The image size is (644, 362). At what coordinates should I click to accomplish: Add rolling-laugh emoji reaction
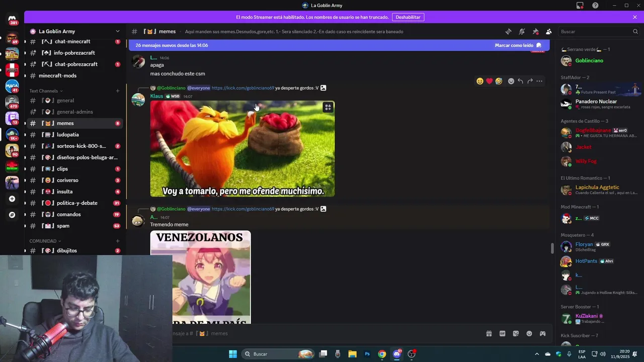499,81
